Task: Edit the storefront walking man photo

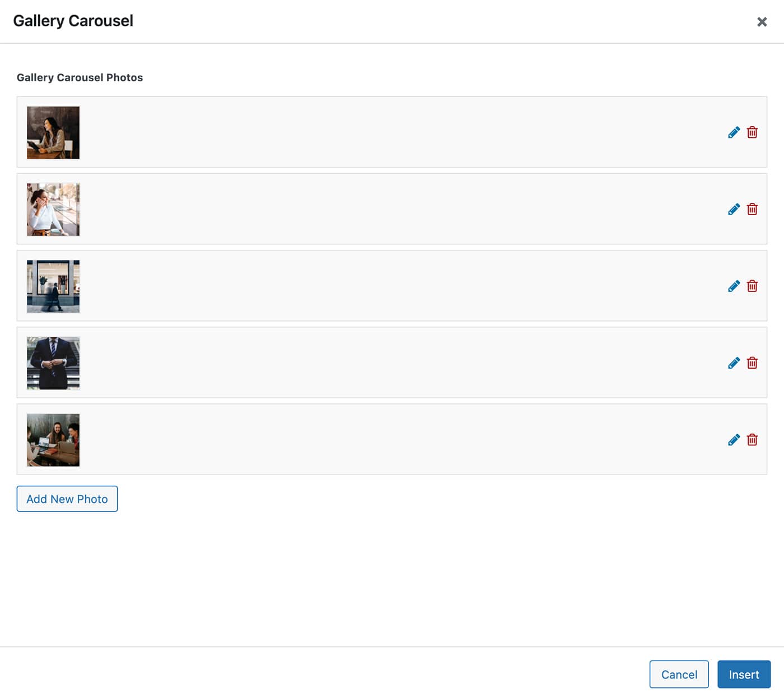Action: pos(734,286)
